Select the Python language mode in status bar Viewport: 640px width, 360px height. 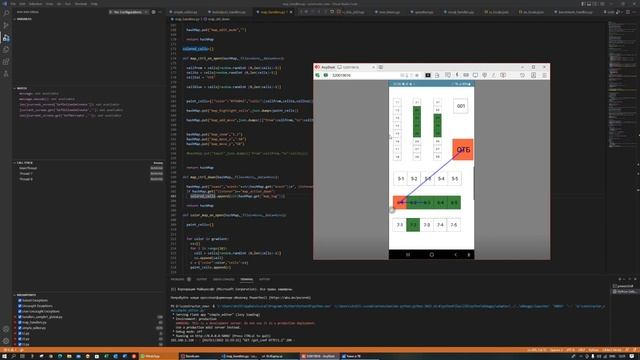coord(593,350)
